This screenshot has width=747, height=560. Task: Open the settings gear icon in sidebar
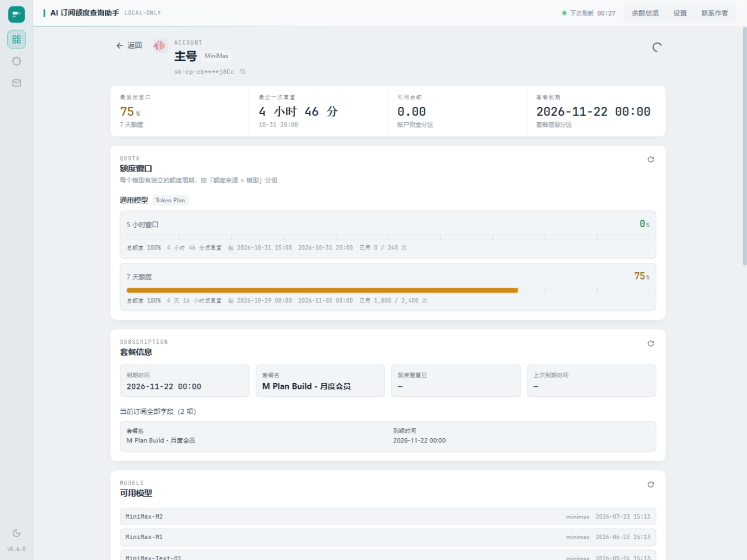(17, 61)
